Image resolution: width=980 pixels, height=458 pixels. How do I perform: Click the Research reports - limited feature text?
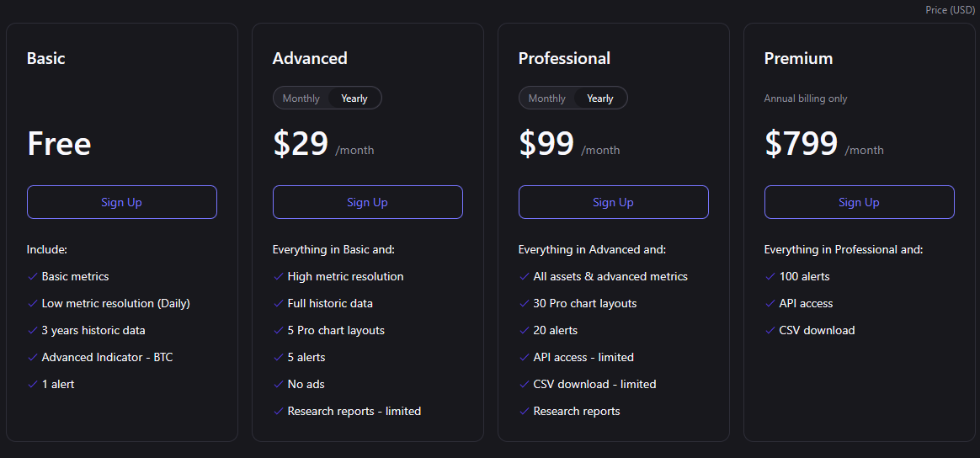[x=354, y=411]
